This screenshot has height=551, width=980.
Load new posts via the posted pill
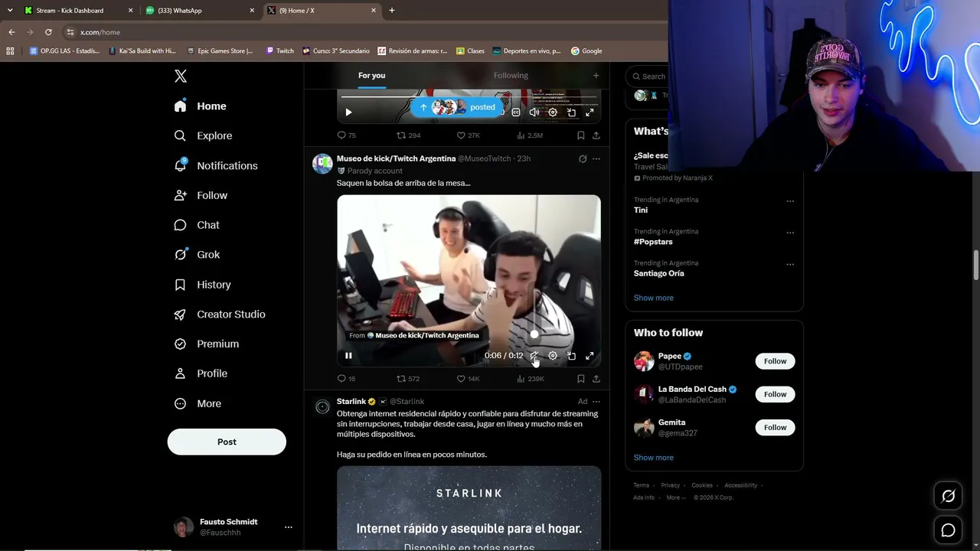coord(459,107)
